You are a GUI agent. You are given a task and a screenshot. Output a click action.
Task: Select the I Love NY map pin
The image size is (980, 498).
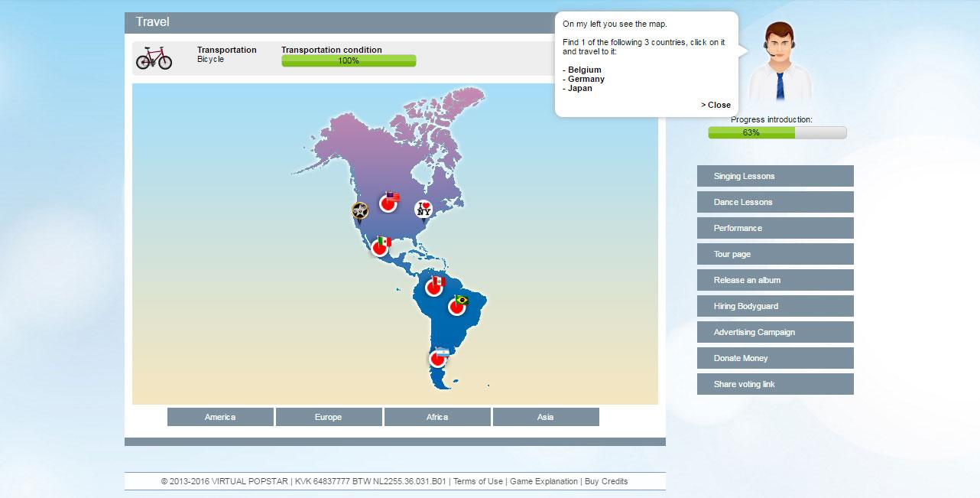(423, 208)
